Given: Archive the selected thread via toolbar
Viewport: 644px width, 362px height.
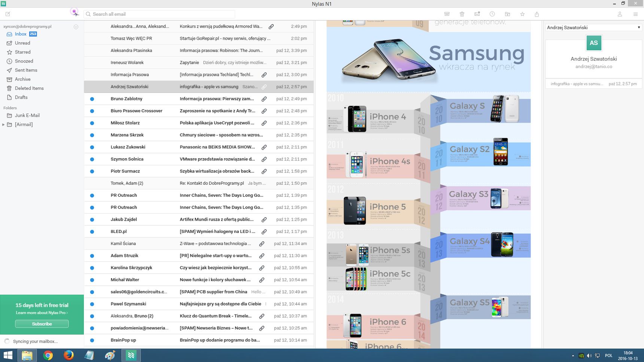Looking at the screenshot, I should 447,14.
